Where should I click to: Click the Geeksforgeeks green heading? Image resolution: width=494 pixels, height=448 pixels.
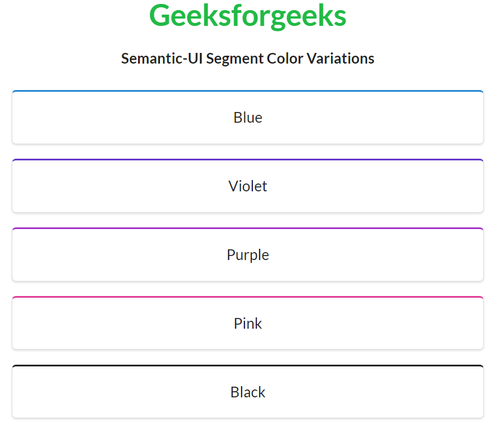(x=247, y=16)
